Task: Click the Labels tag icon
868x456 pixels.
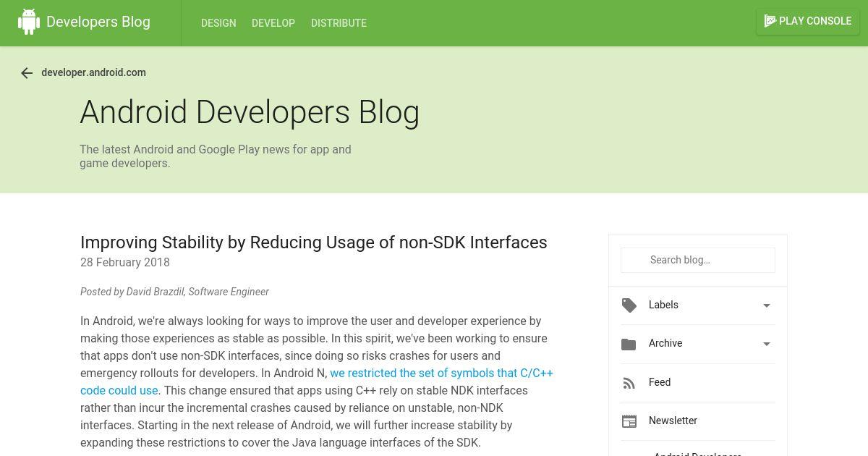Action: click(x=629, y=305)
